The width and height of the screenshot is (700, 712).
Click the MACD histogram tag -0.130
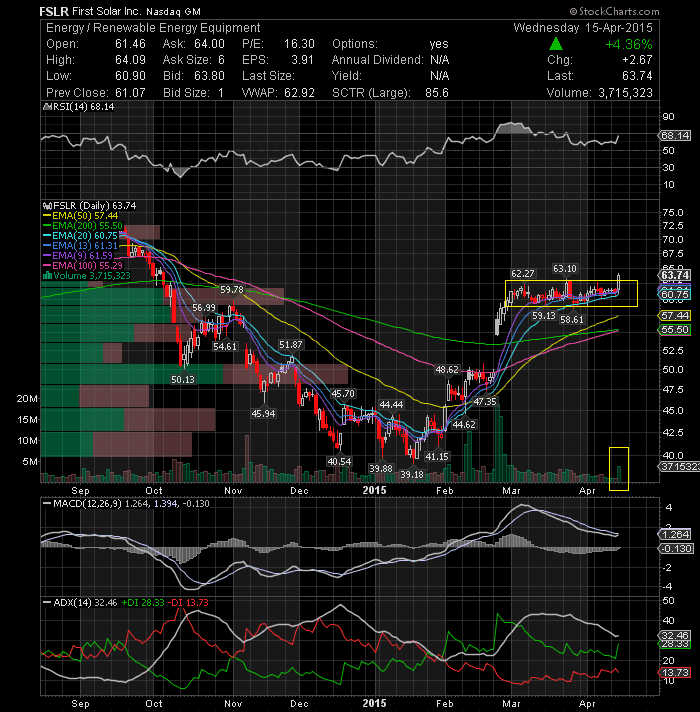click(x=676, y=549)
